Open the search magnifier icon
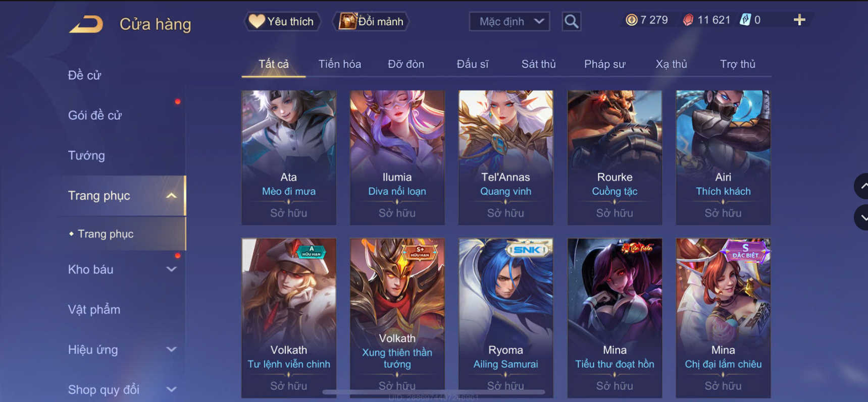 (571, 21)
